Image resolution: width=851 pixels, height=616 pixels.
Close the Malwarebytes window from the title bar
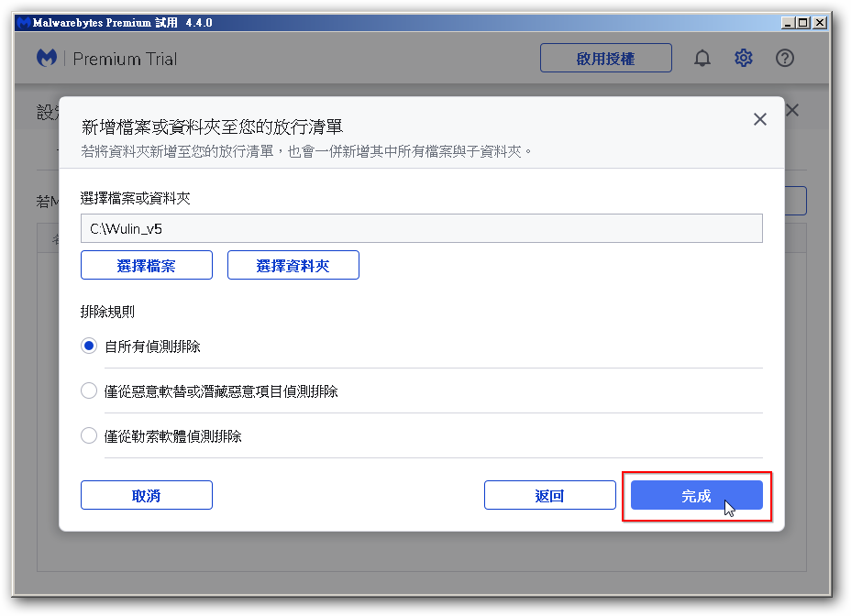point(820,22)
